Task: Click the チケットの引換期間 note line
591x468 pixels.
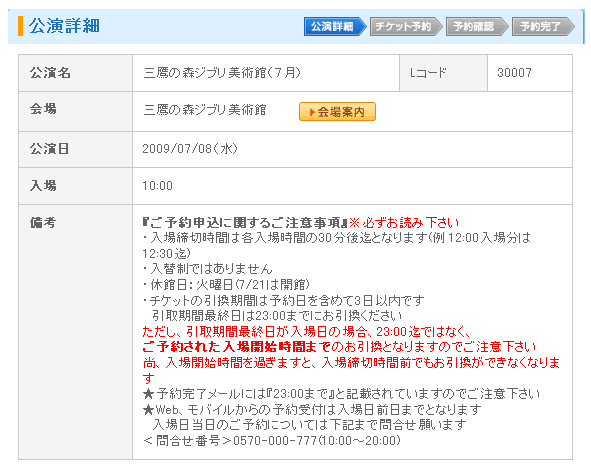Action: coord(283,300)
